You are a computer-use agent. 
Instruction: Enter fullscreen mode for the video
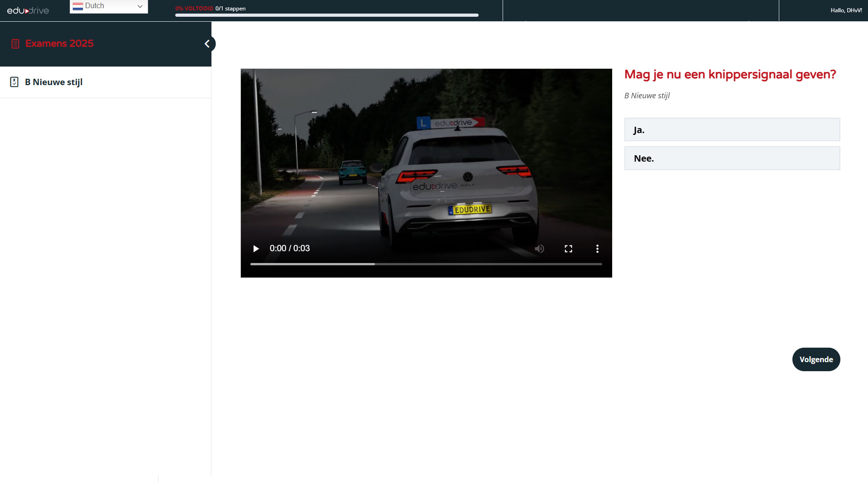coord(568,249)
